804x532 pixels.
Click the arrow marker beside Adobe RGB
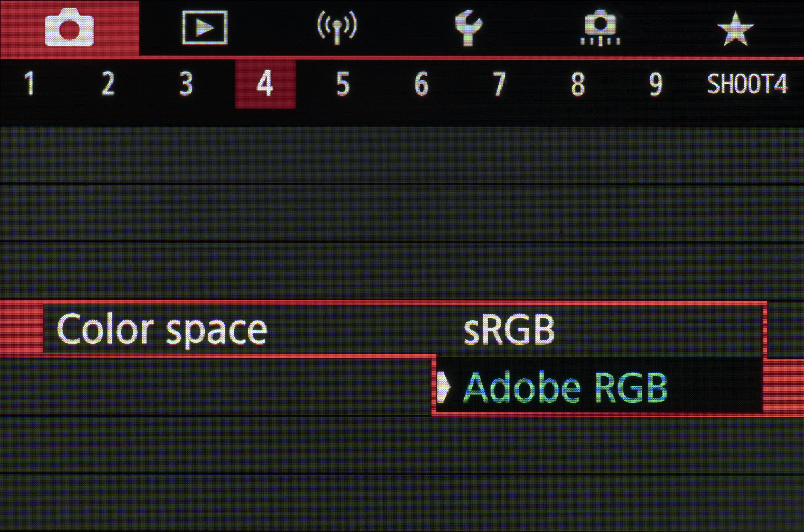pos(443,386)
